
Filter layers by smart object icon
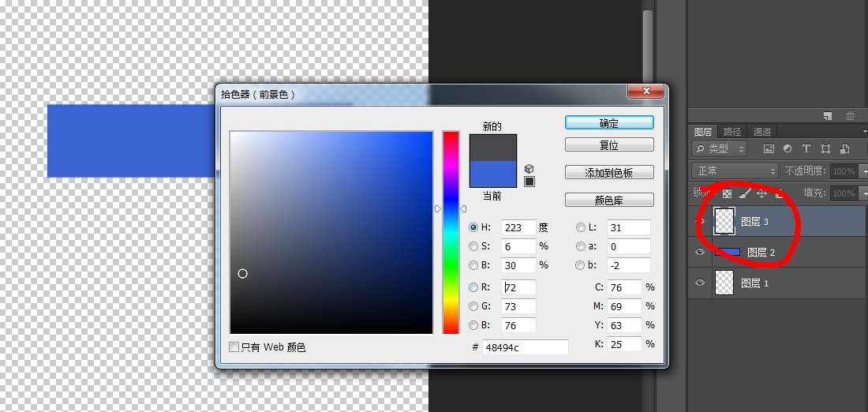click(x=844, y=148)
